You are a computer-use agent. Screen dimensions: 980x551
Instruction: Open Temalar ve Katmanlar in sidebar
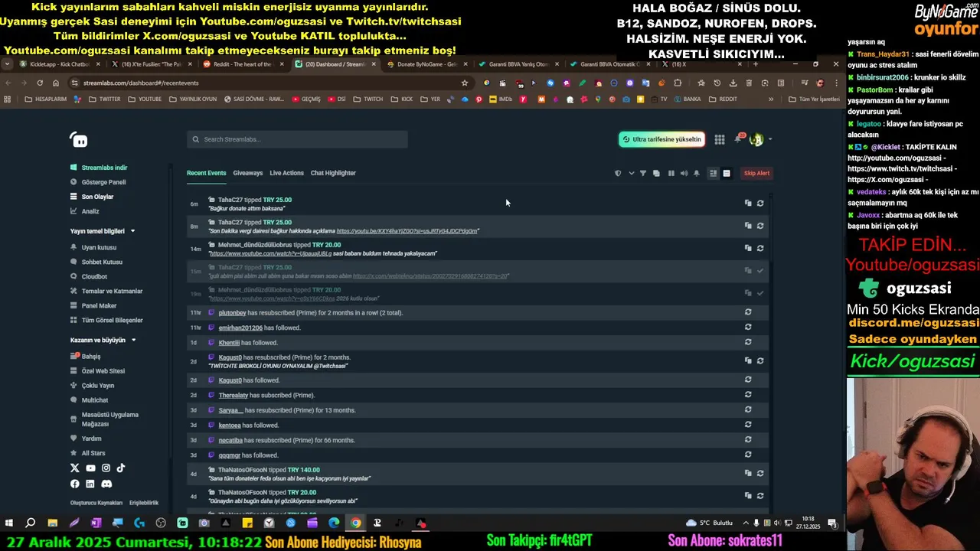tap(106, 291)
